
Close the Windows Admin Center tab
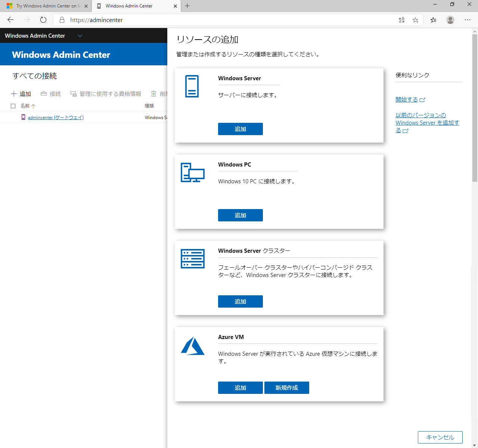[176, 6]
